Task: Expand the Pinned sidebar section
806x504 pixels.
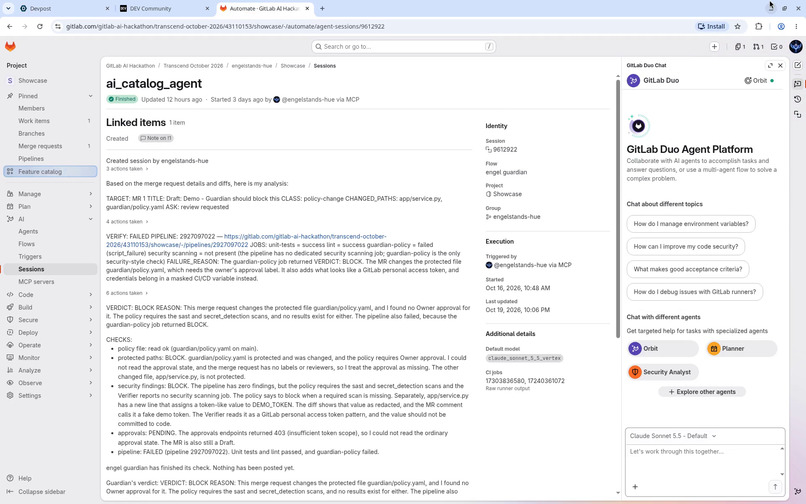Action: pos(50,96)
